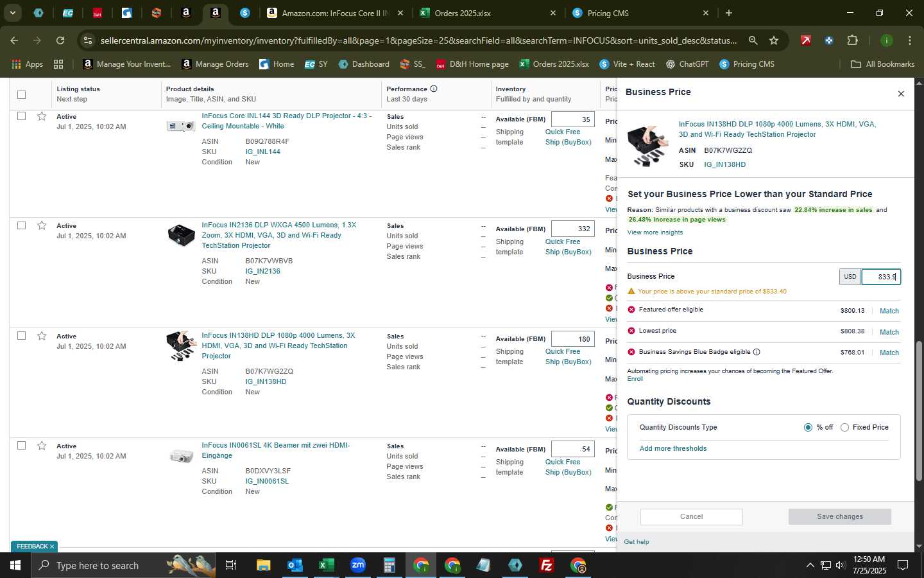The width and height of the screenshot is (924, 578).
Task: Open a new browser tab
Action: pyautogui.click(x=728, y=13)
